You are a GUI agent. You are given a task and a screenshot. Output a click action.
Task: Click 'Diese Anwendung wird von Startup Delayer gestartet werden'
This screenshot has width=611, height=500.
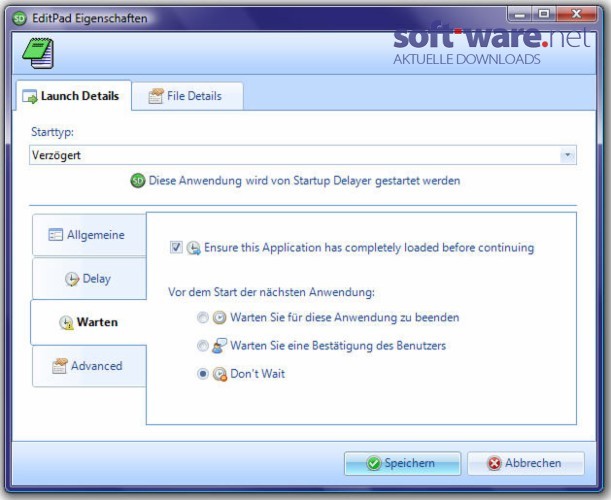pos(304,181)
